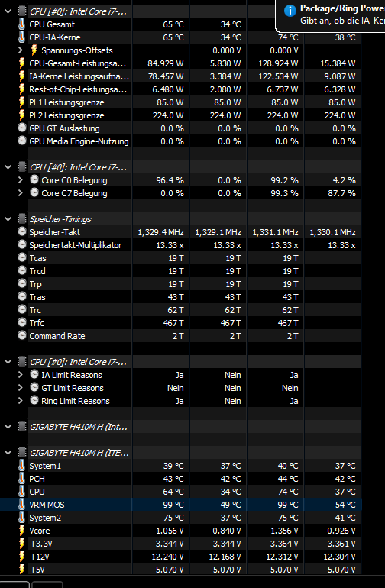Select the System2 temperature row
Viewport: 385px width, 588px height.
pyautogui.click(x=180, y=518)
